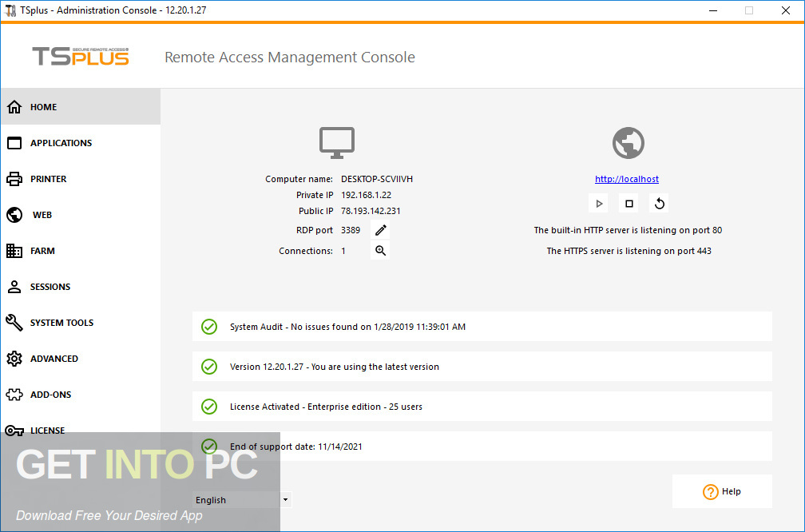This screenshot has width=805, height=532.
Task: Edit the RDP port with pencil icon
Action: click(x=380, y=230)
